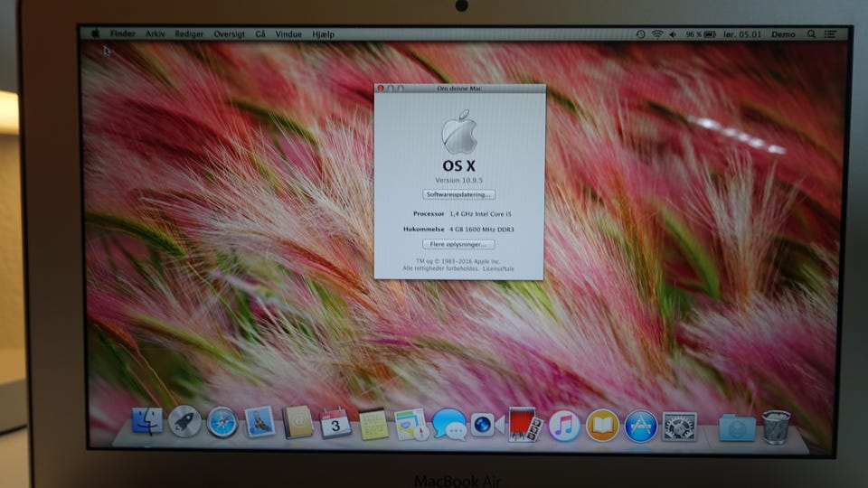Launch FaceTime camera icon in Dock
This screenshot has width=868, height=488.
tap(486, 425)
